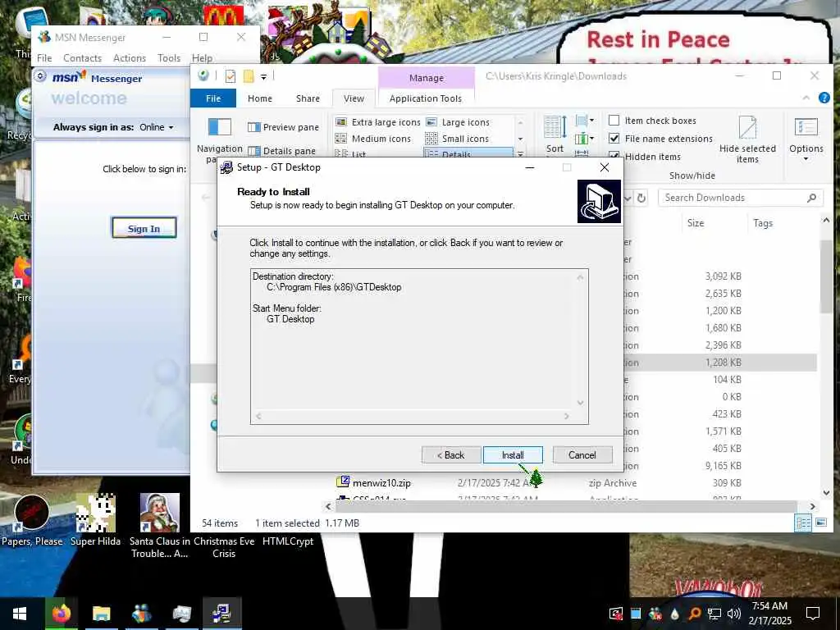Open the Windows Start menu
The height and width of the screenshot is (630, 840).
[20, 614]
